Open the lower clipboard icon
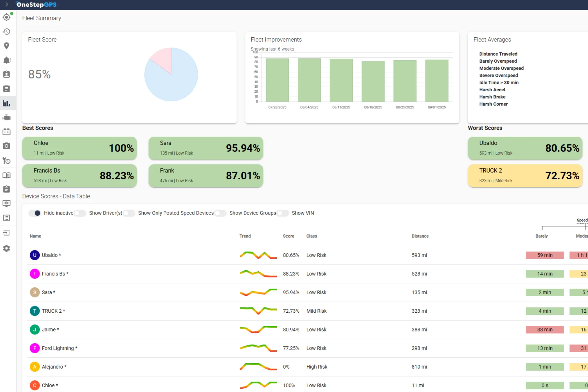 6,189
